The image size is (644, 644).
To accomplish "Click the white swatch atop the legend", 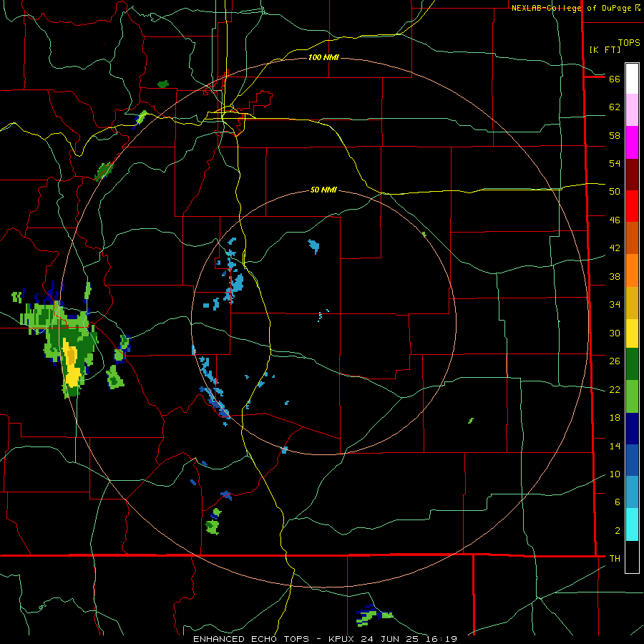I will tap(632, 79).
